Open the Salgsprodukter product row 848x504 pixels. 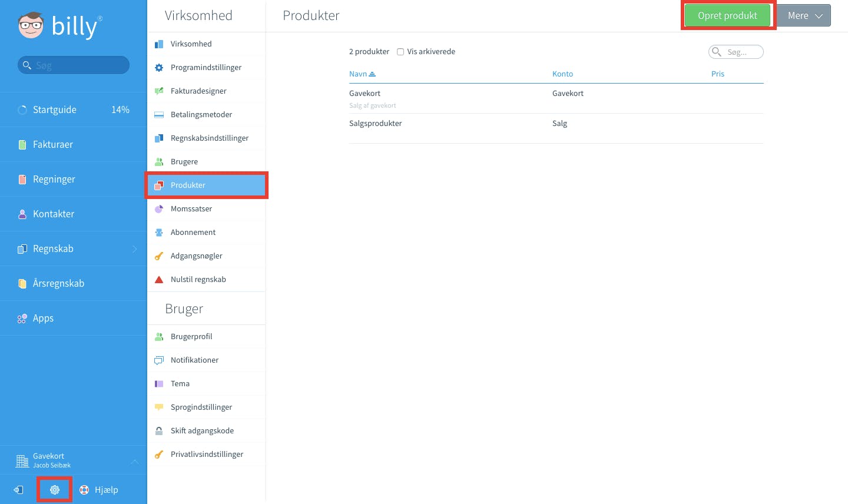coord(556,128)
